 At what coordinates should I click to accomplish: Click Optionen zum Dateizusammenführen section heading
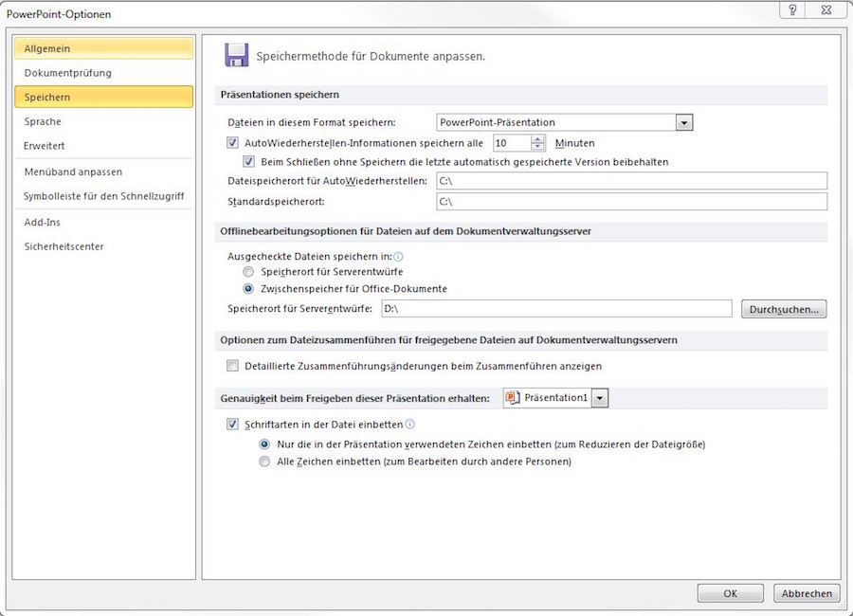tap(449, 340)
